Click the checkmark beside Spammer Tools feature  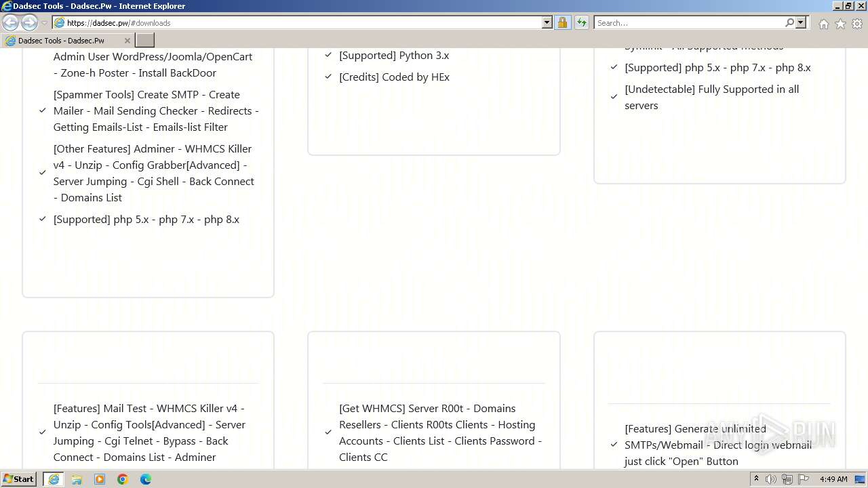pos(43,110)
